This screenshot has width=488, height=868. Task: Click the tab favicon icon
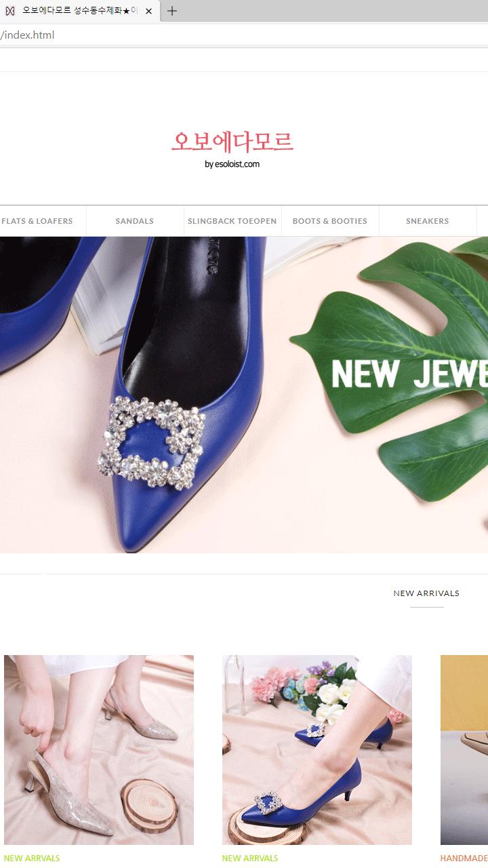(10, 11)
